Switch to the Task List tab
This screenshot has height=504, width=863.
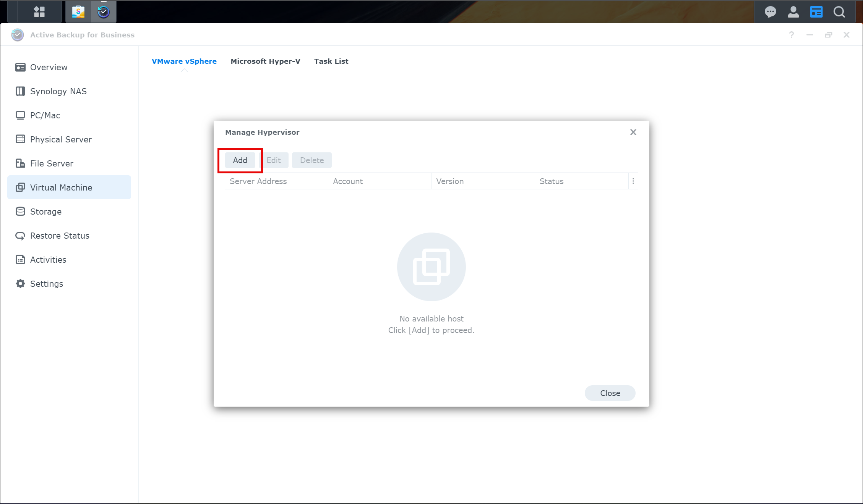click(x=331, y=61)
